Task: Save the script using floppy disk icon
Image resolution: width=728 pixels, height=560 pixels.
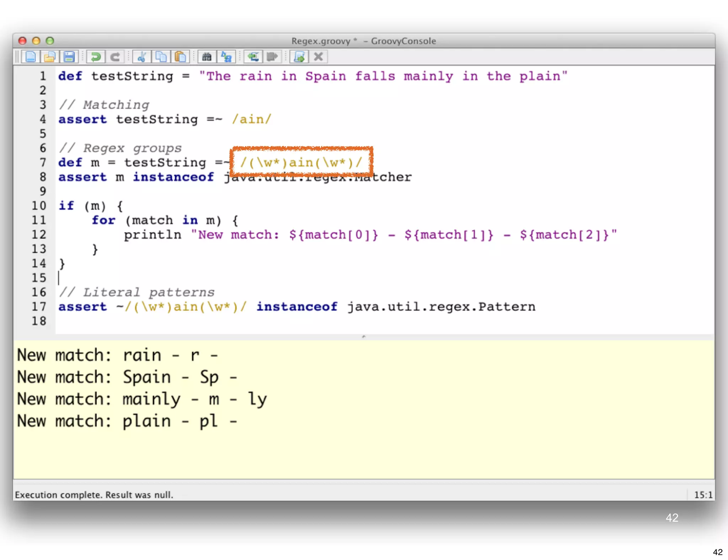Action: (69, 57)
